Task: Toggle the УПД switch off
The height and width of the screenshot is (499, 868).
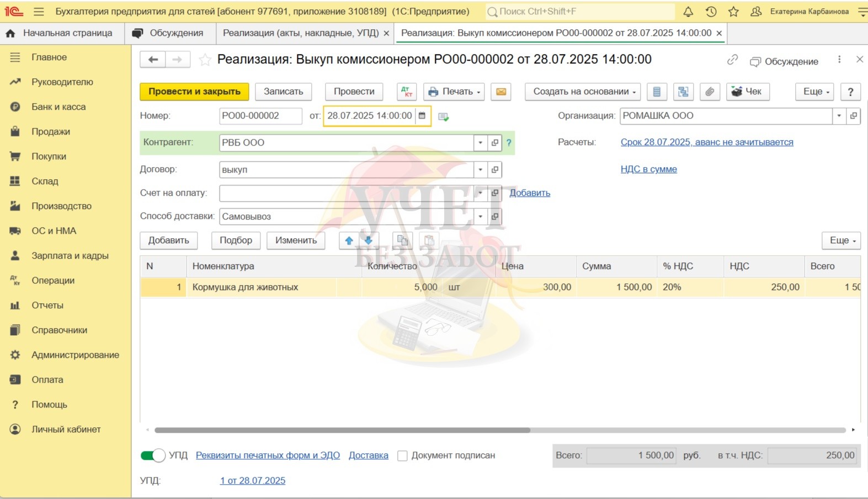Action: 153,455
